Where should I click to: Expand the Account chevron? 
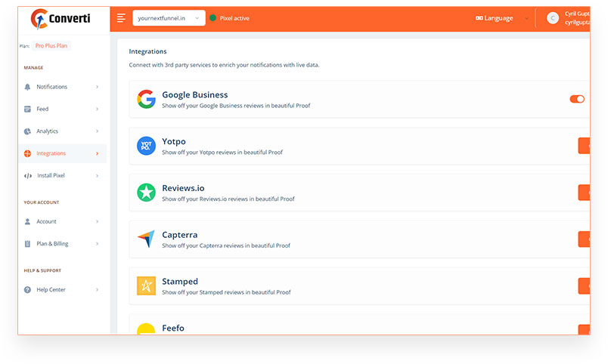click(97, 221)
